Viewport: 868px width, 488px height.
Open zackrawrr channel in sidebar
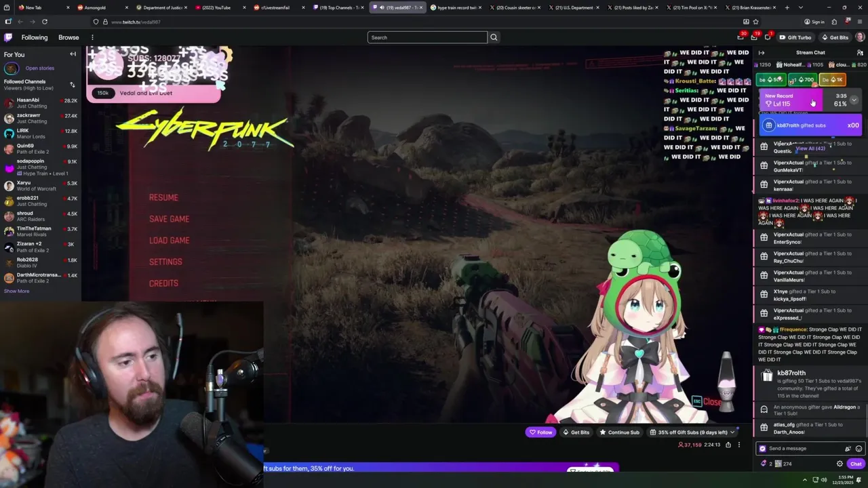click(x=41, y=118)
